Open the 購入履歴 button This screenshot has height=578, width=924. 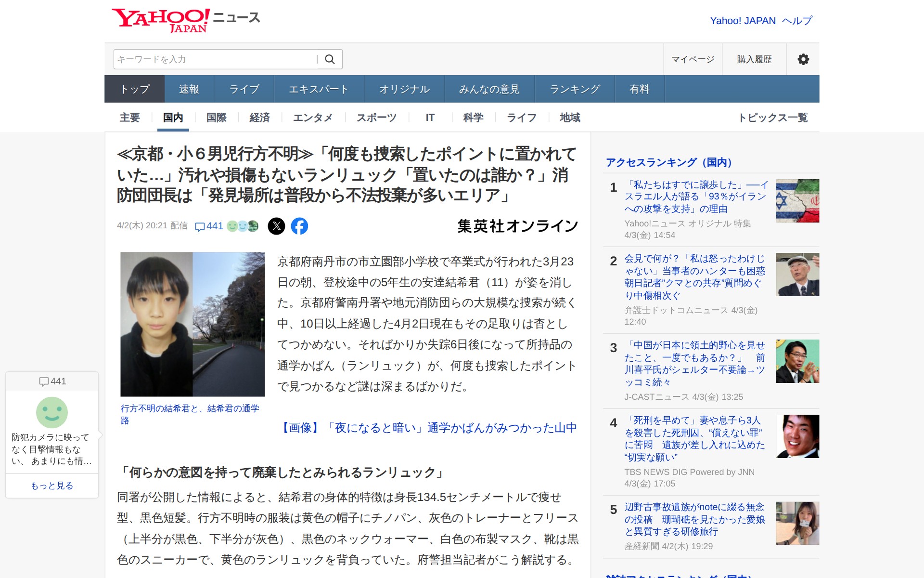click(x=754, y=59)
